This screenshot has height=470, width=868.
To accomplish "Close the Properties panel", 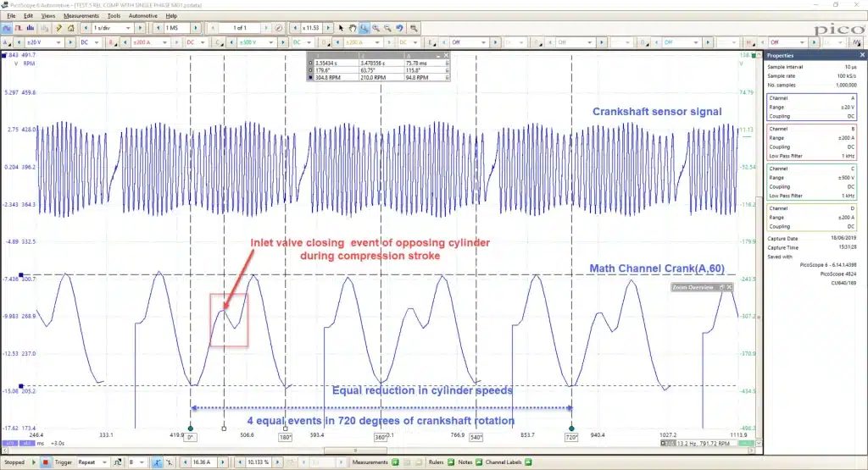I will (862, 55).
